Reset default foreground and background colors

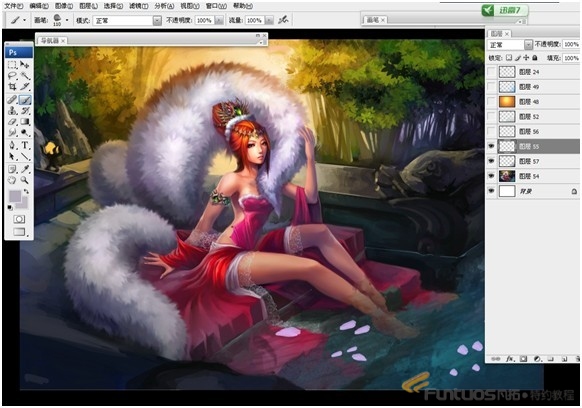tap(10, 207)
